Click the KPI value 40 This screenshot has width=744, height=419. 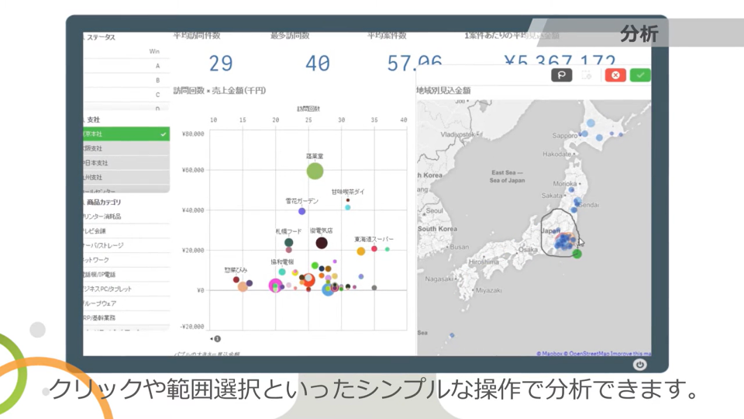point(317,63)
